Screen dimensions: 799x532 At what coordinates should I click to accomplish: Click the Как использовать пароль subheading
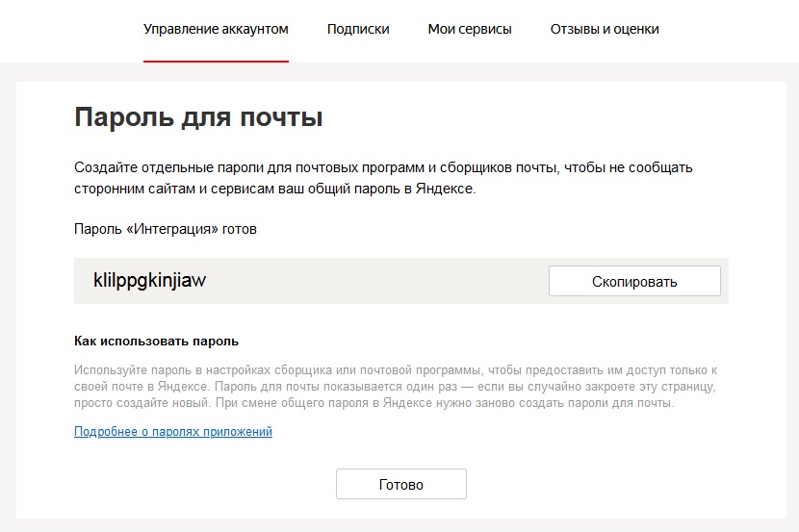pyautogui.click(x=156, y=342)
